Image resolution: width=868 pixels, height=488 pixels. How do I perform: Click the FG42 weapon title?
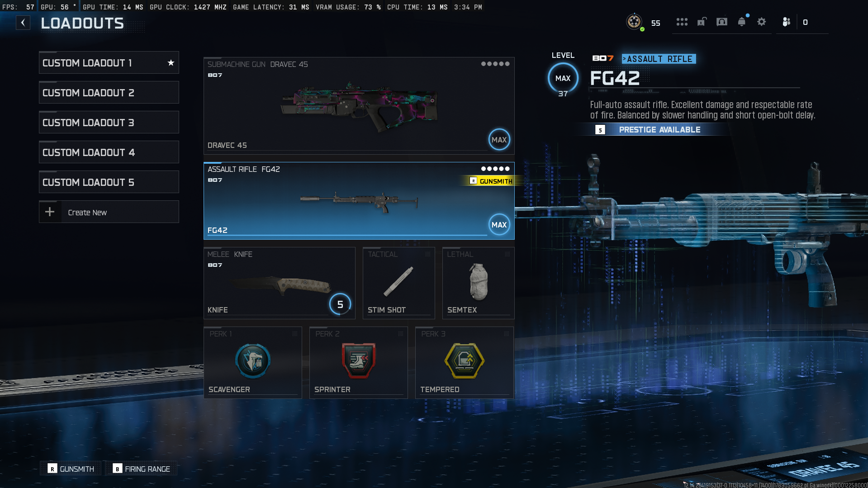coord(615,78)
